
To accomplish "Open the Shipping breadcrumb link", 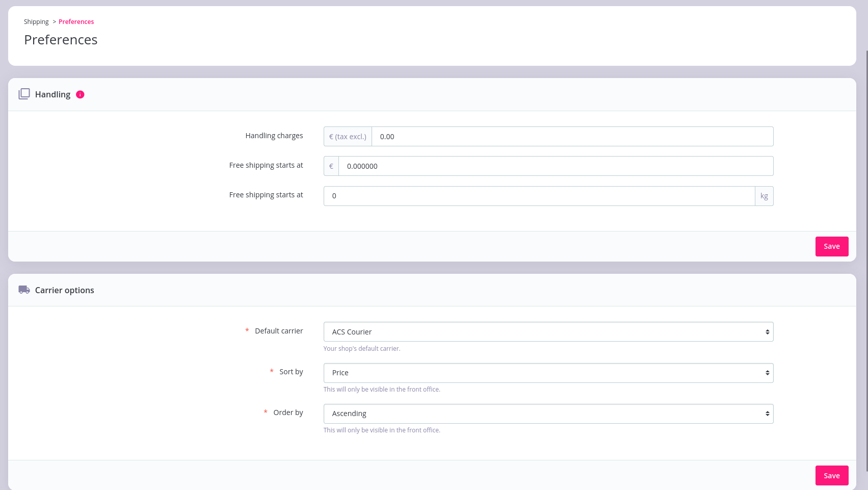I will tap(36, 21).
